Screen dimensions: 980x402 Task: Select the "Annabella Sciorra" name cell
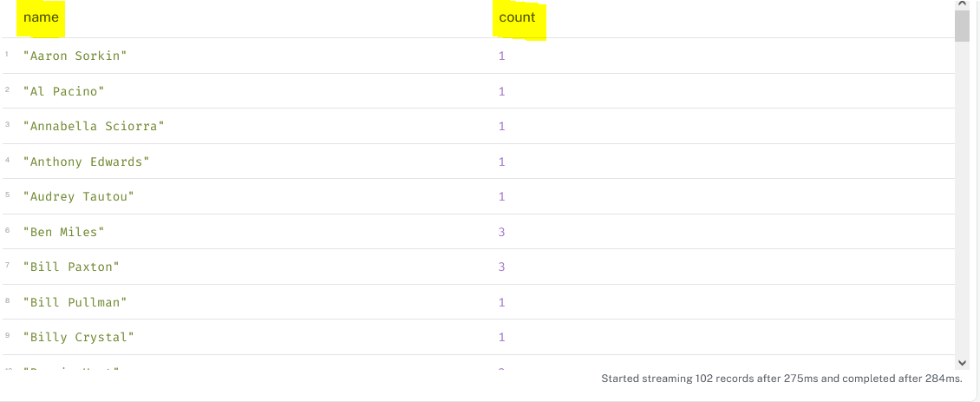click(94, 127)
